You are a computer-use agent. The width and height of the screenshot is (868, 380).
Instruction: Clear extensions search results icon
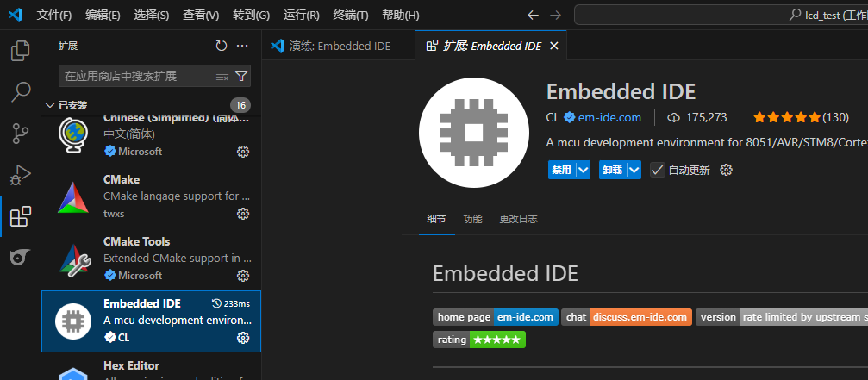pos(222,76)
